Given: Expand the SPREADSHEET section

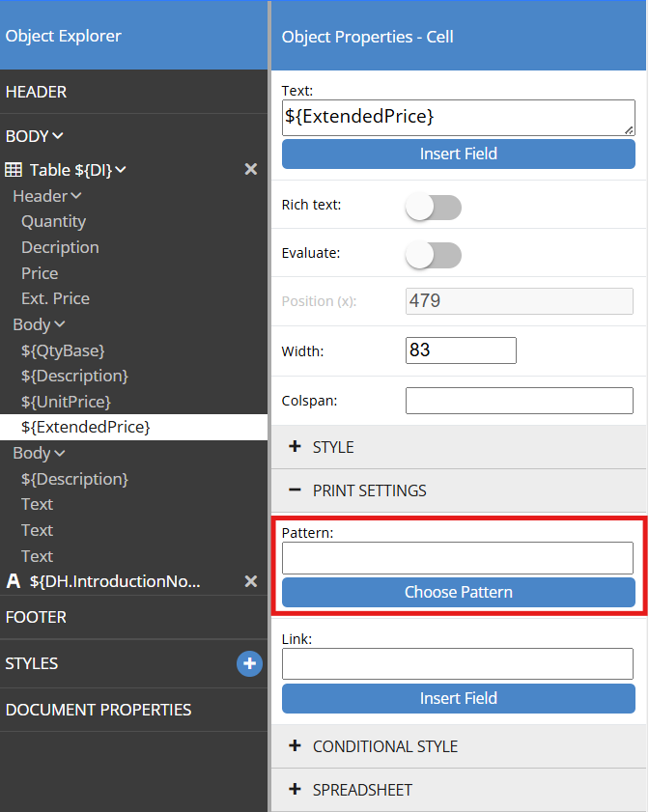Looking at the screenshot, I should pyautogui.click(x=296, y=790).
